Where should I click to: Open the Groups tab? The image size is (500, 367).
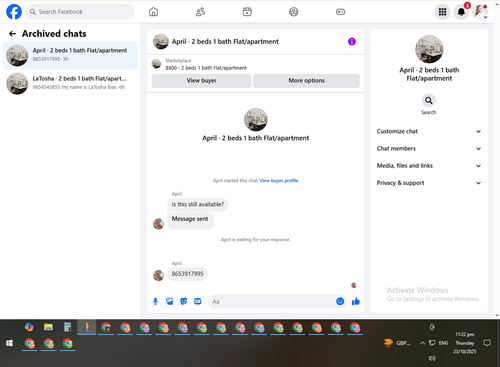pyautogui.click(x=294, y=12)
